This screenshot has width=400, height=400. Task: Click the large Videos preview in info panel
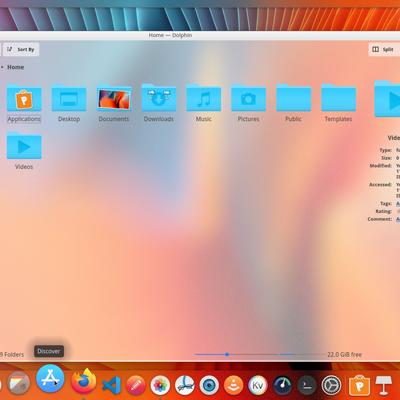[387, 98]
